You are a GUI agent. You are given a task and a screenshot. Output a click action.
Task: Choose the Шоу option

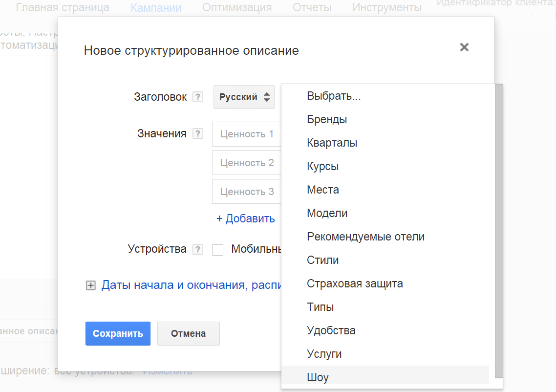(318, 377)
